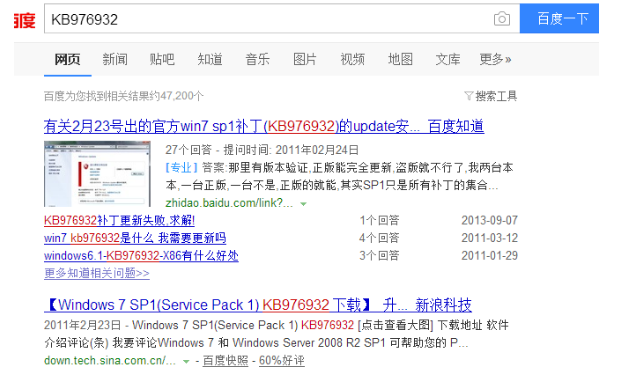
Task: Switch to the 新闻 tab
Action: pyautogui.click(x=115, y=59)
